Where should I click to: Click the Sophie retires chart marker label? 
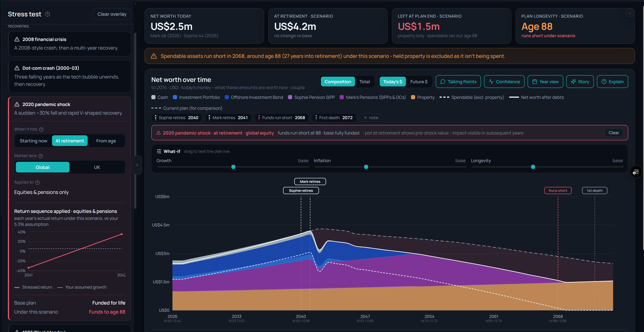click(x=301, y=190)
